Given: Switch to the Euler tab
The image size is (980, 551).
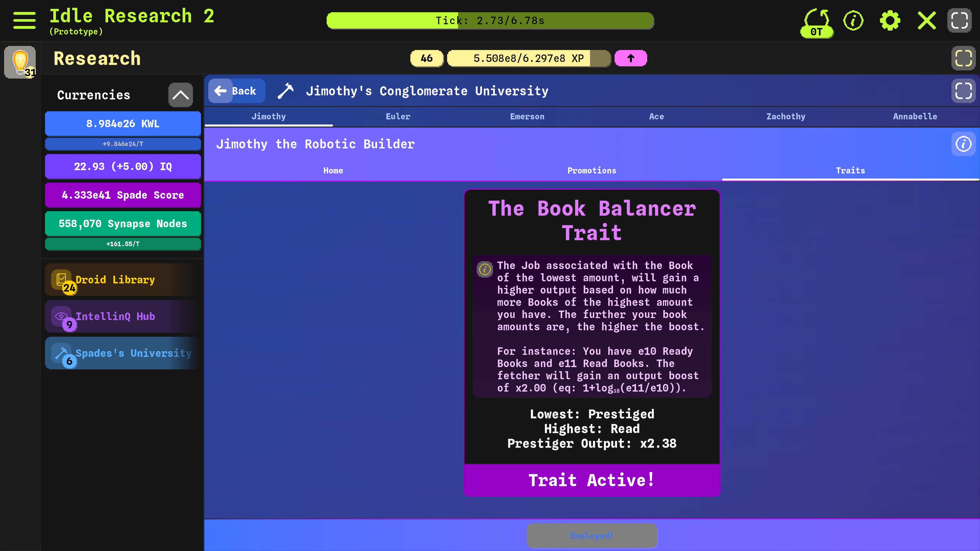Looking at the screenshot, I should (x=398, y=116).
